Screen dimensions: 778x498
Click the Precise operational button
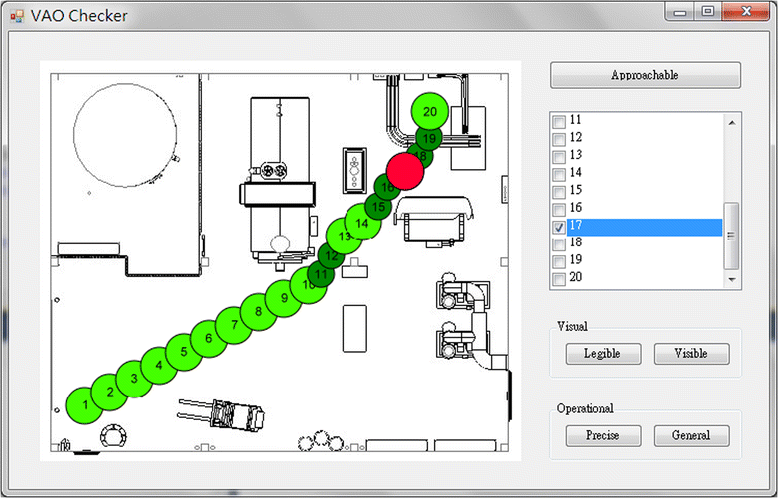(603, 436)
